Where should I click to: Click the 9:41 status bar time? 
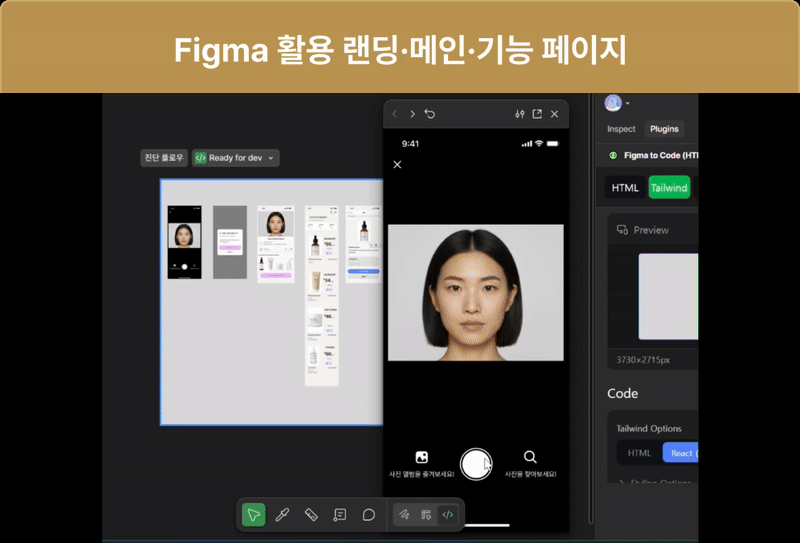coord(410,144)
